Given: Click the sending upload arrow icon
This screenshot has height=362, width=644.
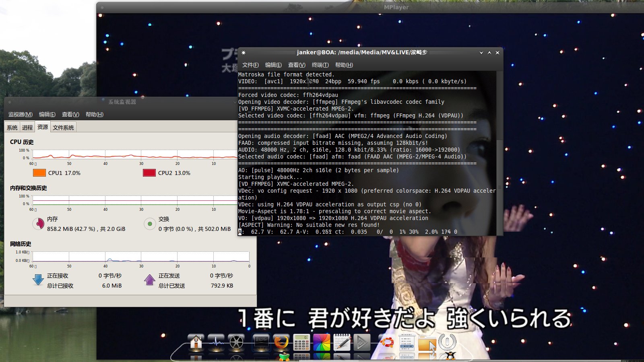Looking at the screenshot, I should (150, 280).
